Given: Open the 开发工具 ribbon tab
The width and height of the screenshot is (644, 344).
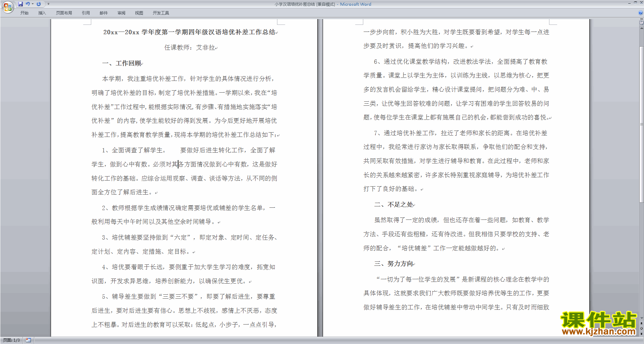Looking at the screenshot, I should (x=161, y=13).
